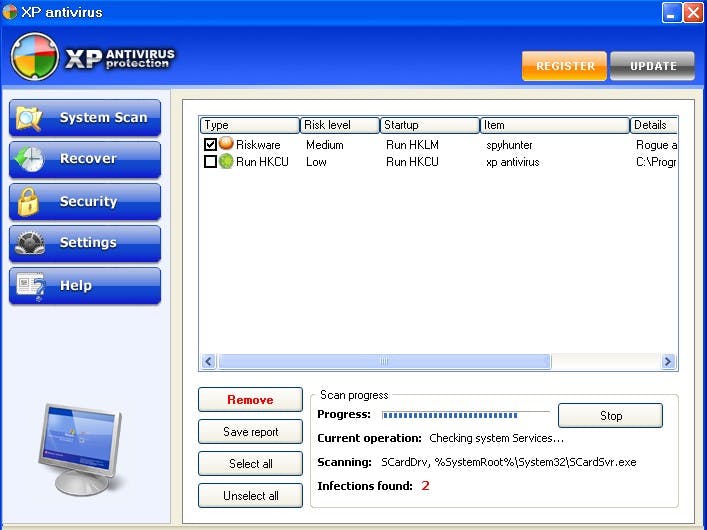Uncheck the Riskware row checkbox

[x=210, y=144]
